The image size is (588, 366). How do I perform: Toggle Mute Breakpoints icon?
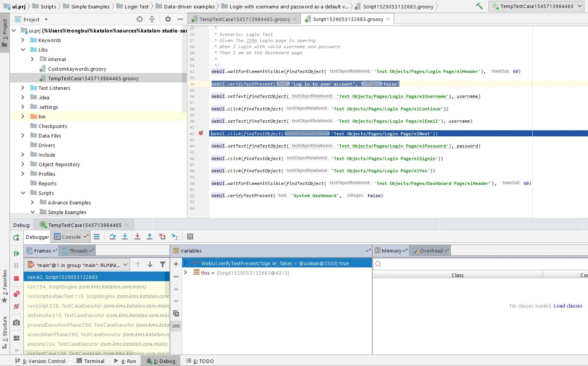16,306
